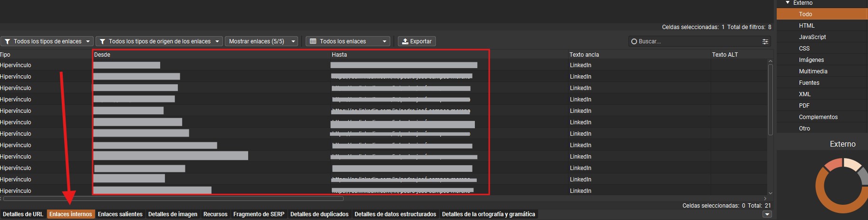The height and width of the screenshot is (220, 868).
Task: Click the scroll-right arrow under the table
Action: 765,199
